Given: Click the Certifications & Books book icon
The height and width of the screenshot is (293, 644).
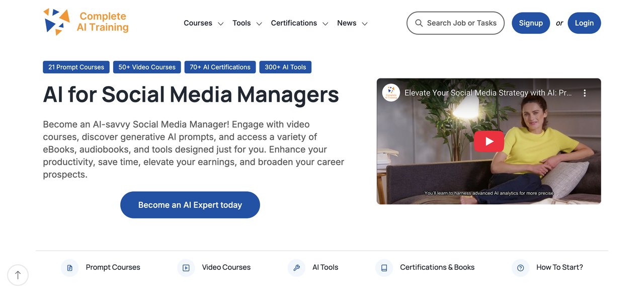Looking at the screenshot, I should (x=384, y=267).
